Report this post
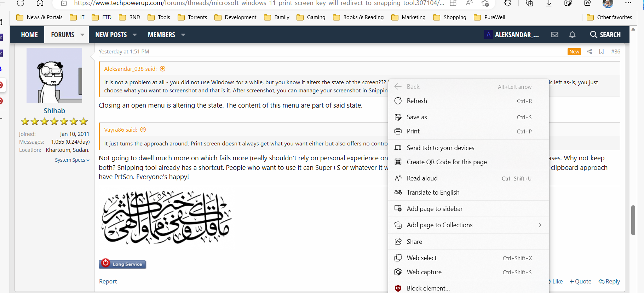 (108, 281)
